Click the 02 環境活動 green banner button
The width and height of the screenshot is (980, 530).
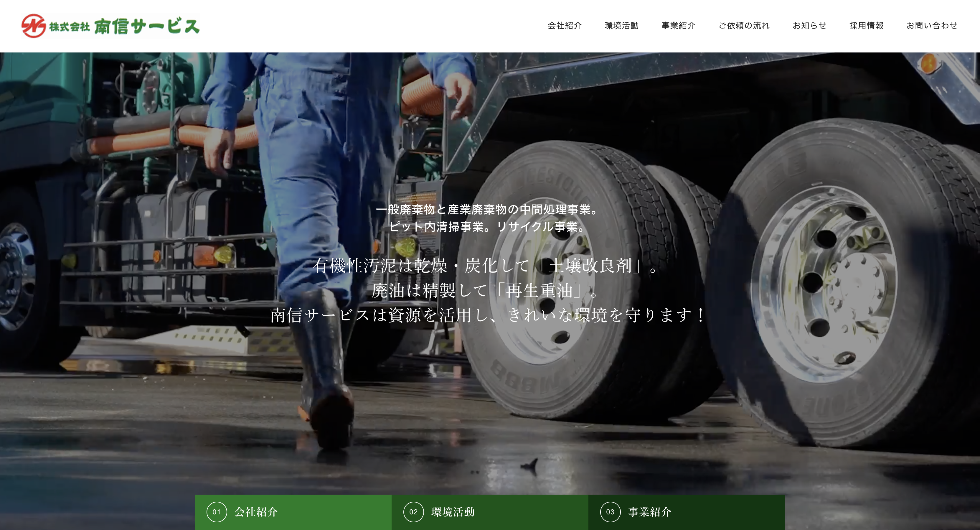click(x=490, y=512)
